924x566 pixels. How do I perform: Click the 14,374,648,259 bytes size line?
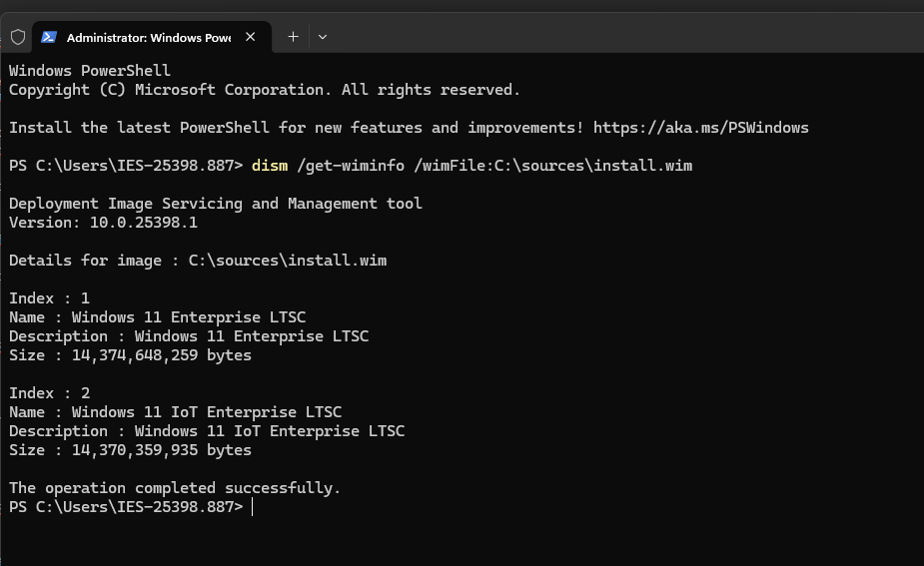pos(130,355)
